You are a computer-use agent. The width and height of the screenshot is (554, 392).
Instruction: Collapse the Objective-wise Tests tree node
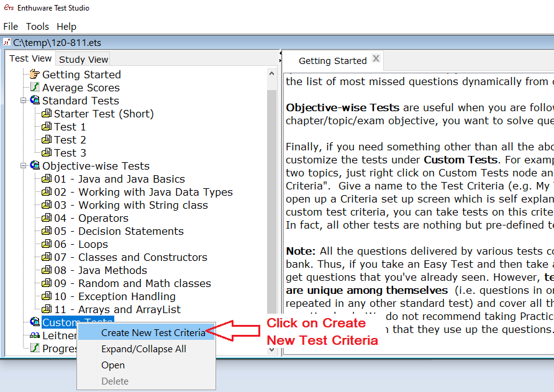point(24,166)
